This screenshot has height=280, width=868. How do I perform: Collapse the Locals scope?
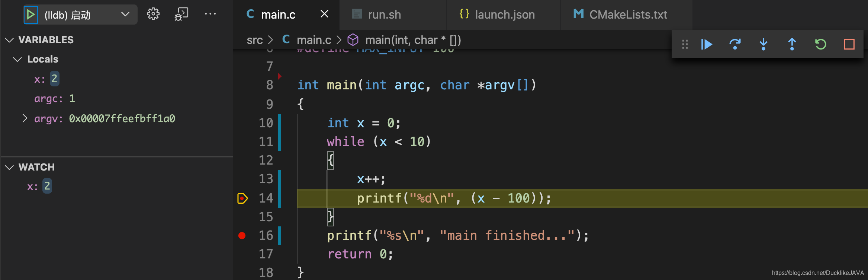[x=17, y=59]
